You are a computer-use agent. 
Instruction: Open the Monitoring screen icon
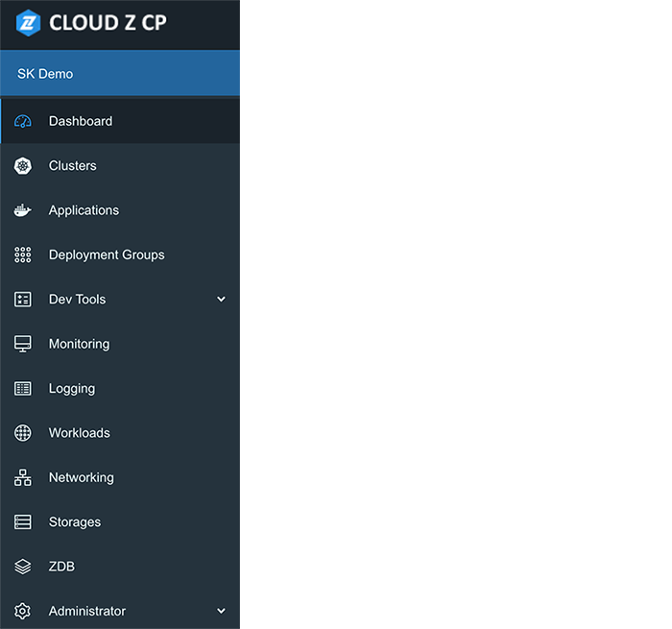[x=23, y=344]
